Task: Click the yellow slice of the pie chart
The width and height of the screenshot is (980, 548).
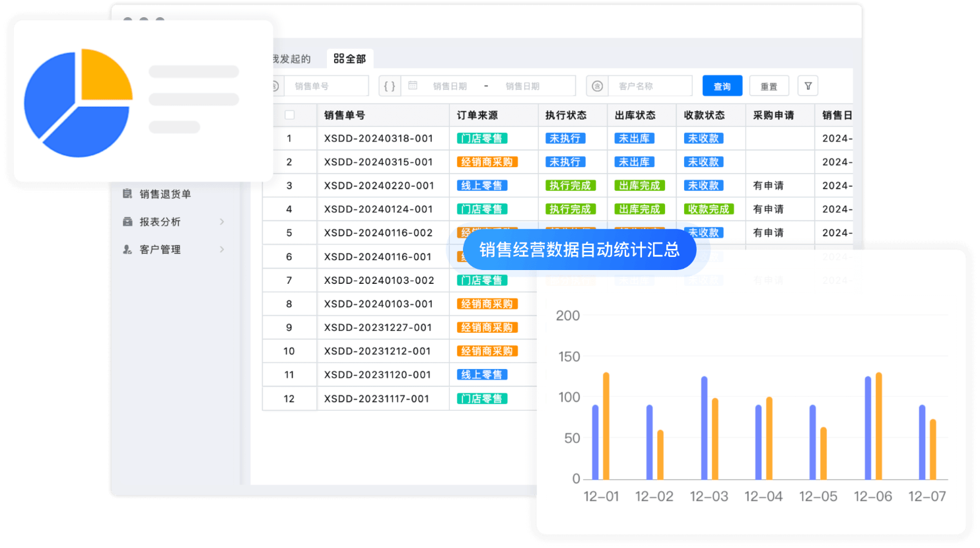Action: (103, 74)
